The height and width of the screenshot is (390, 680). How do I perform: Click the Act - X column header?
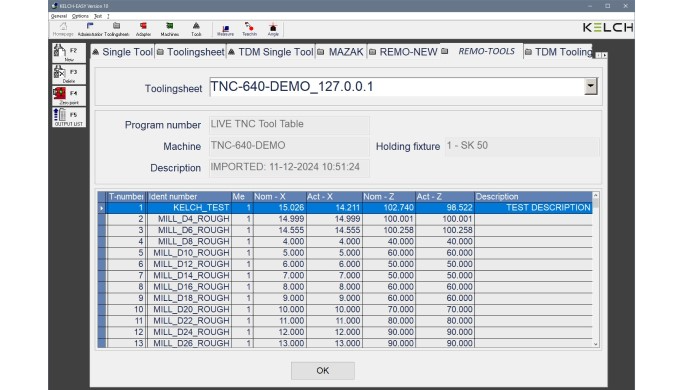333,197
